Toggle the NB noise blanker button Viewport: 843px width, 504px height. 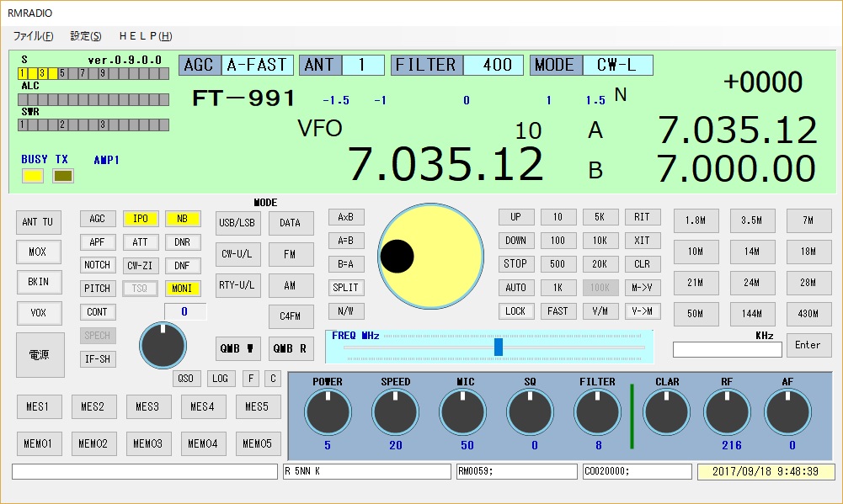point(182,219)
